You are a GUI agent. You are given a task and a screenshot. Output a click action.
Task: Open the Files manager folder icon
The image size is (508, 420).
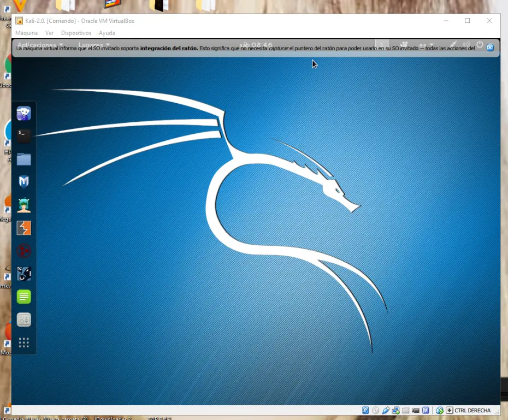point(23,159)
